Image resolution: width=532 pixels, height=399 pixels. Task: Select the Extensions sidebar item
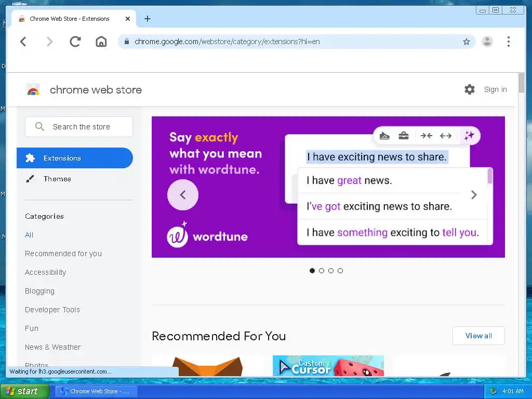(75, 158)
